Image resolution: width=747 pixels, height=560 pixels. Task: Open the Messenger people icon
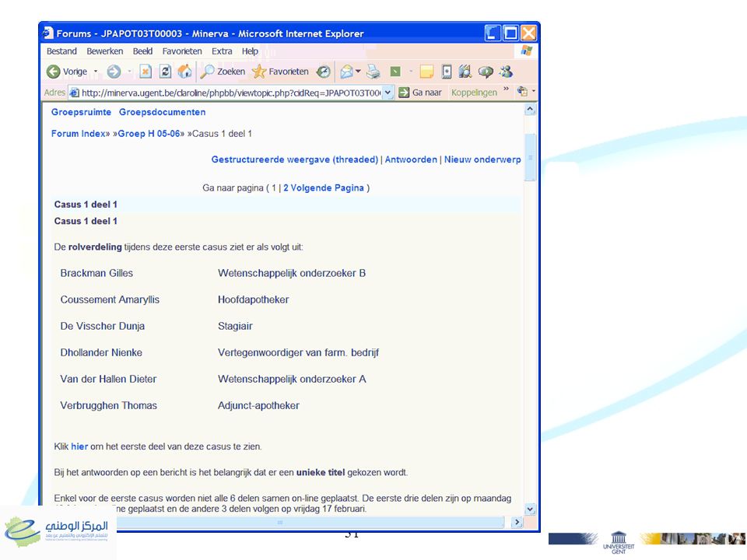click(x=506, y=72)
